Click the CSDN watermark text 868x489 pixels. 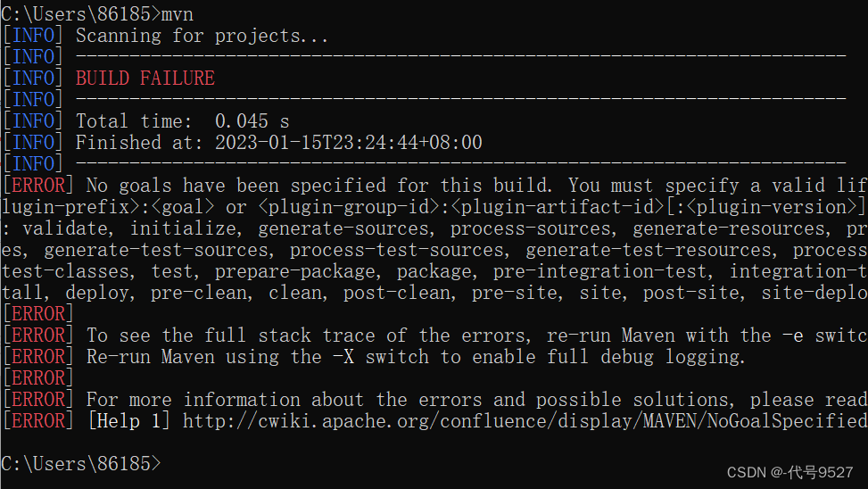789,472
